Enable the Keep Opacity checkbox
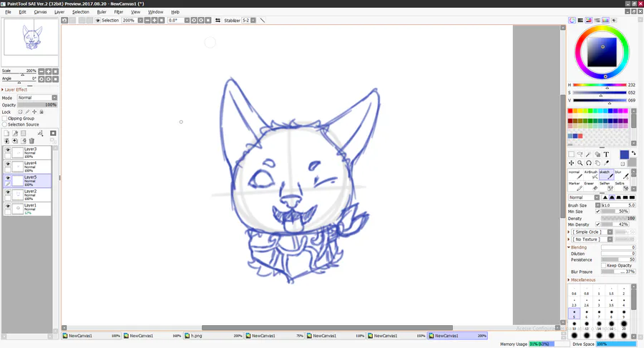This screenshot has height=348, width=644. [603, 266]
